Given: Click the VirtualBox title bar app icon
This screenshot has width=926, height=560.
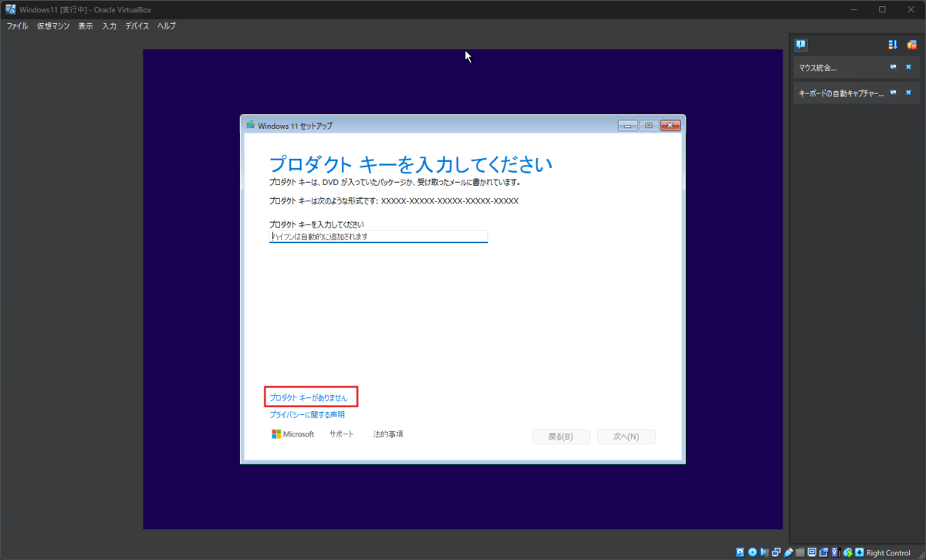Looking at the screenshot, I should pos(10,9).
